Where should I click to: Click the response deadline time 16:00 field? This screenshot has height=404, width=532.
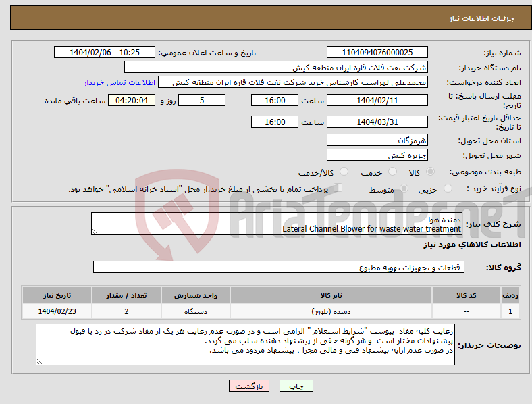pos(275,100)
